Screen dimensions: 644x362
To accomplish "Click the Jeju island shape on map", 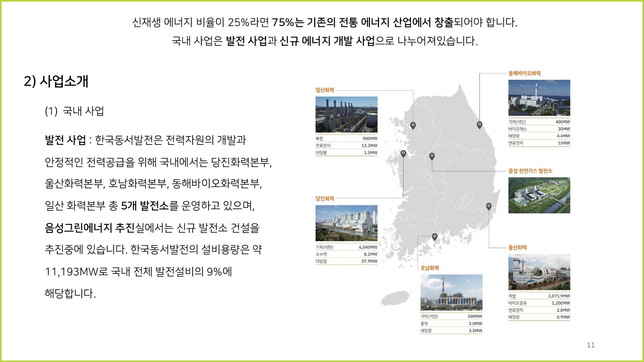I will point(396,298).
